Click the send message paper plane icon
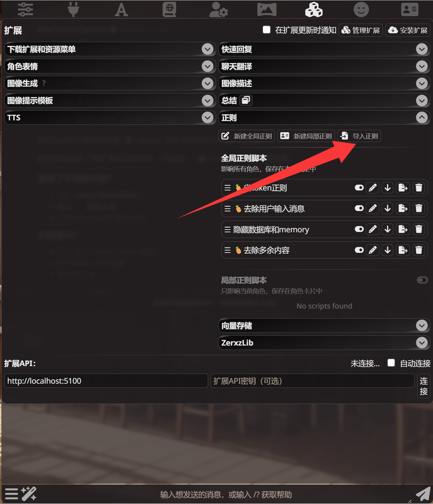Screen dimensions: 433x504 423,494
